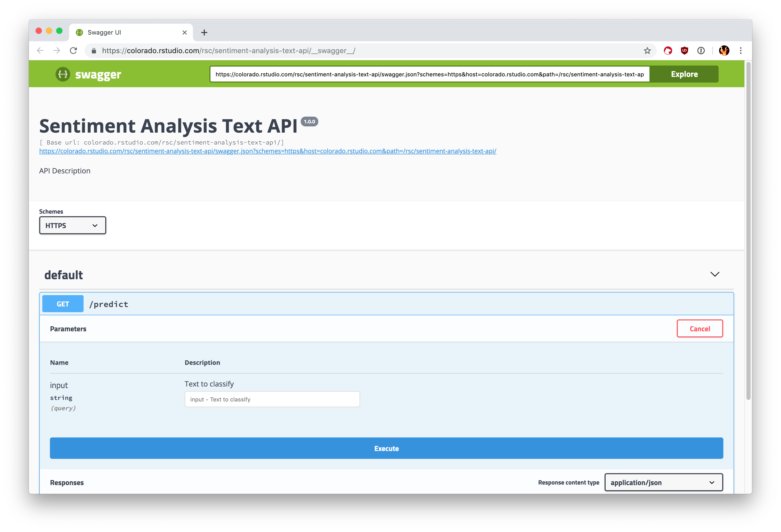Screen dimensions: 781x532
Task: Open the Chrome profile avatar
Action: (724, 50)
